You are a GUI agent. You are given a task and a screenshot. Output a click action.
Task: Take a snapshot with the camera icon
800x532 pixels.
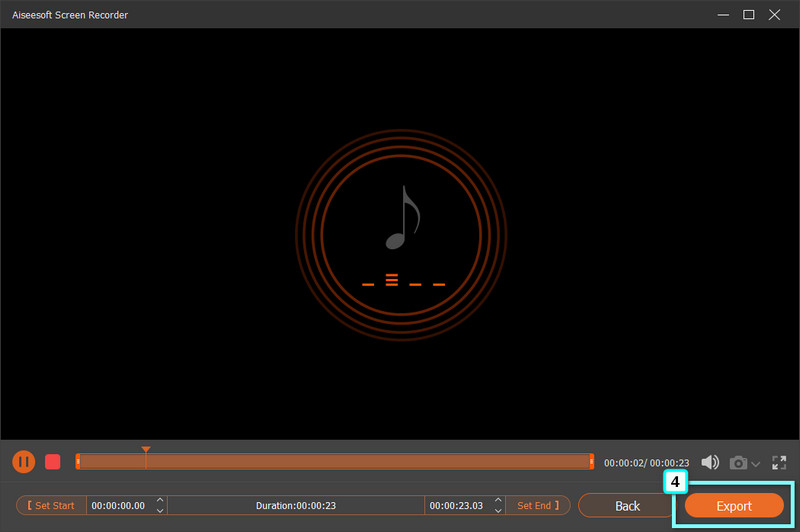[738, 463]
